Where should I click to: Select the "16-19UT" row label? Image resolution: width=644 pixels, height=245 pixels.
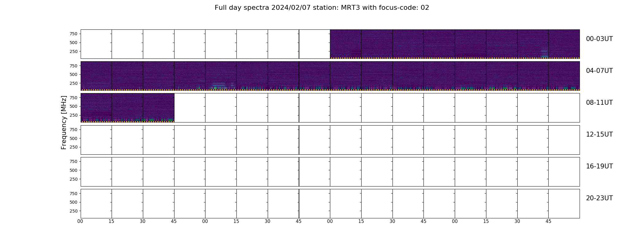599,166
